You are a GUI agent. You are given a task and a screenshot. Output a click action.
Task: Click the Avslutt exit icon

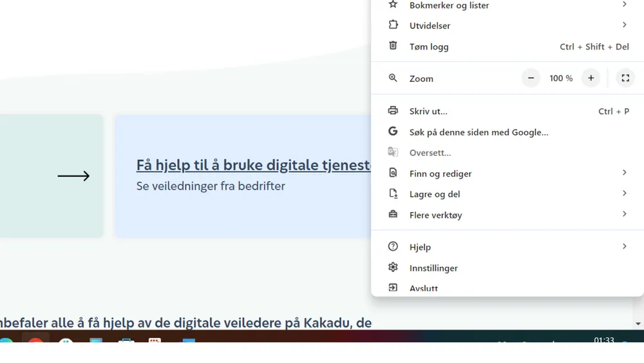coord(393,288)
